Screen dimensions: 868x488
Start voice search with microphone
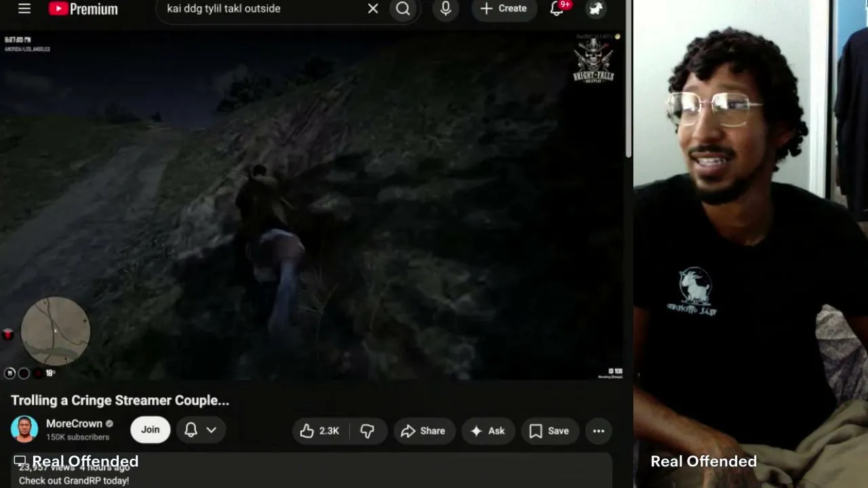pos(446,9)
